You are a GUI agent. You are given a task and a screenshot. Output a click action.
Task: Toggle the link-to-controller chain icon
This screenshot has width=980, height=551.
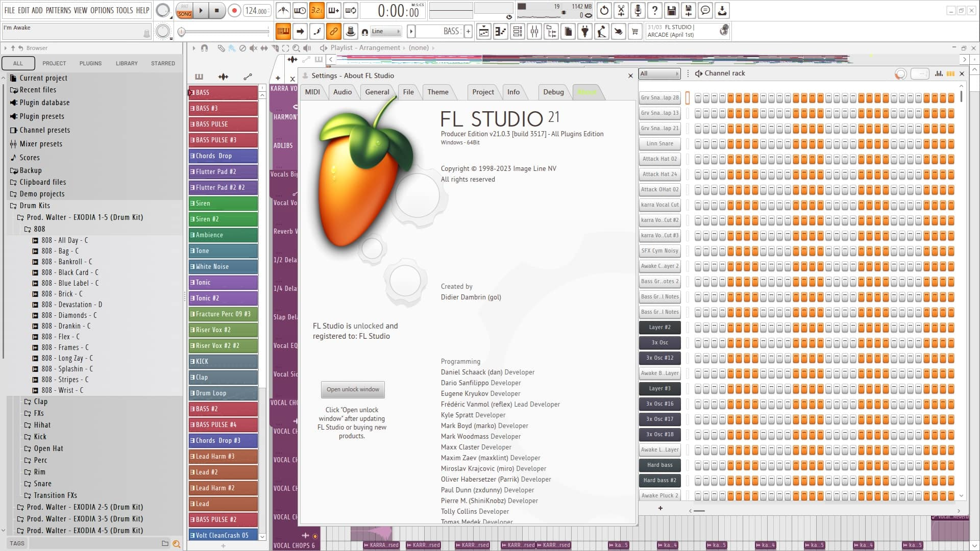[x=333, y=32]
